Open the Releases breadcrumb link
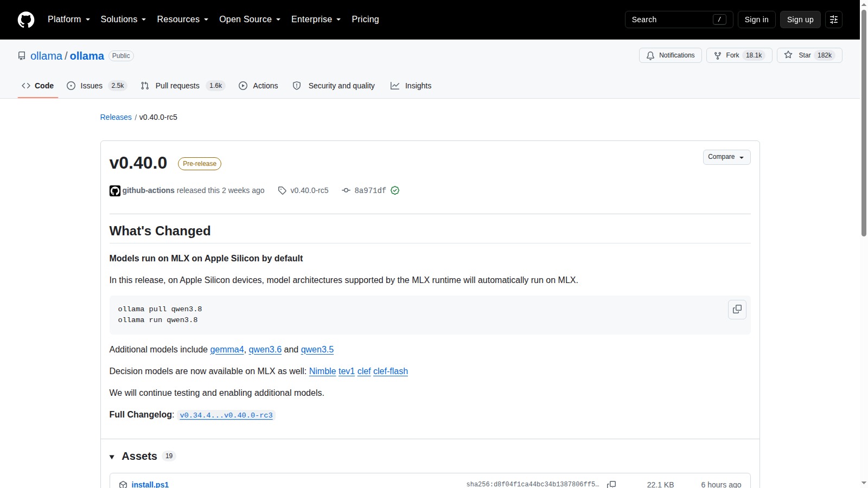The height and width of the screenshot is (488, 868). click(x=116, y=117)
